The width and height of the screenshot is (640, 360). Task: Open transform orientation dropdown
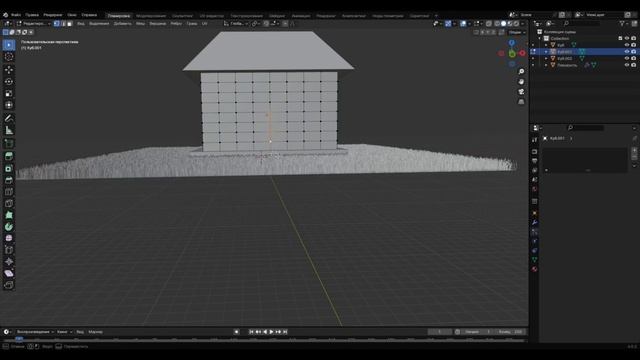click(236, 24)
